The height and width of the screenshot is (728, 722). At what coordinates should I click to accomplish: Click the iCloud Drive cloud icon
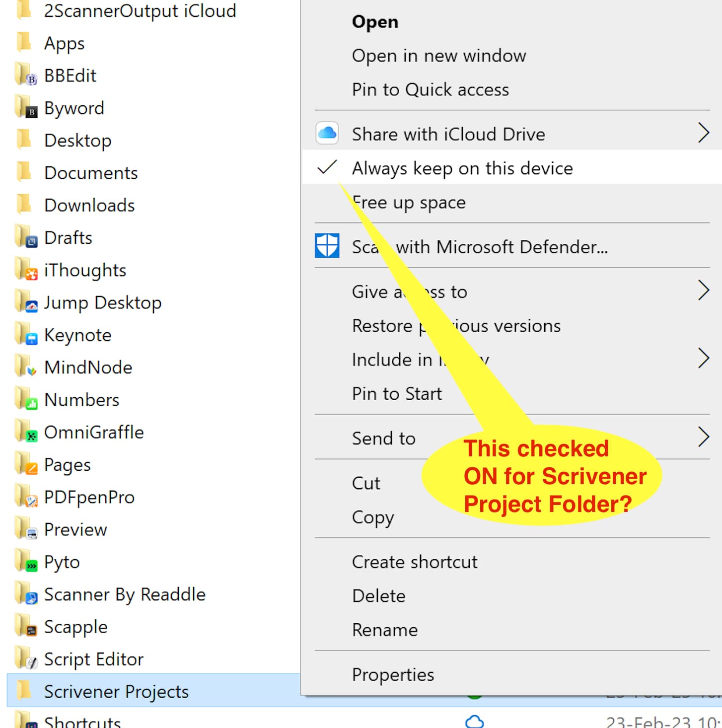coord(327,133)
